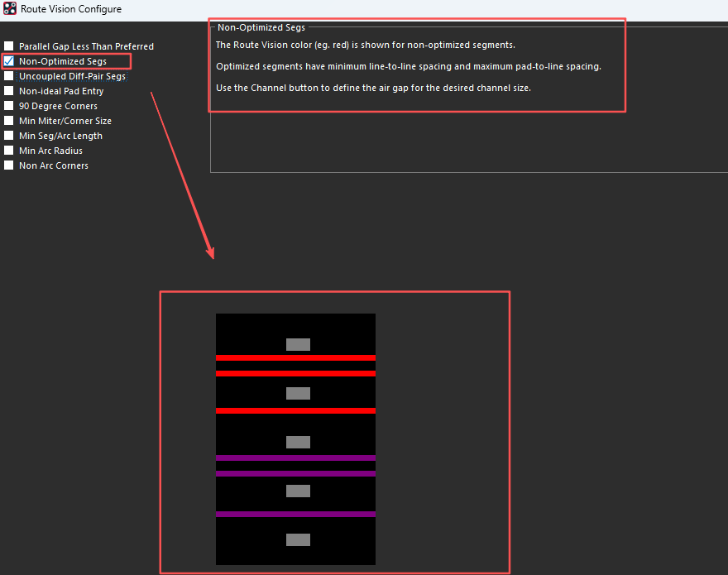Screen dimensions: 728x575
Task: Uncheck the Non-Optimized Segs option
Action: click(x=9, y=61)
